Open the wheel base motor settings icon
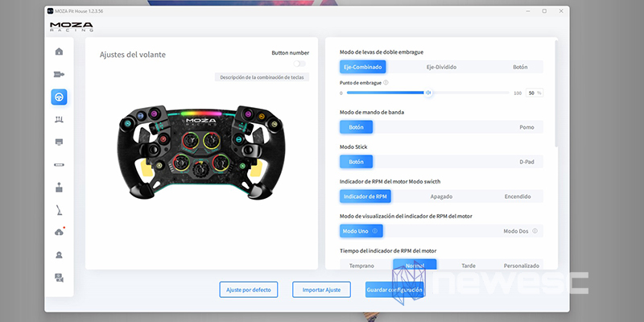Image resolution: width=644 pixels, height=322 pixels. click(59, 74)
